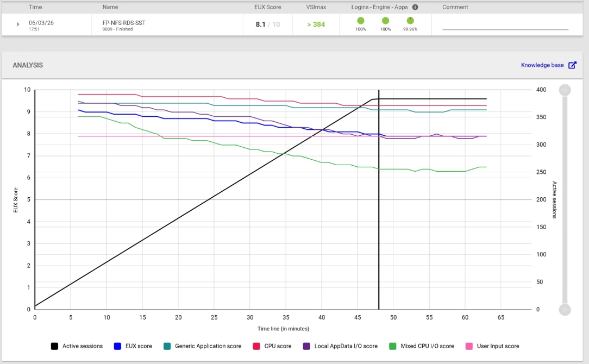Open the info icon beside Logins - Engine - Apps
Image resolution: width=589 pixels, height=364 pixels.
tap(415, 7)
